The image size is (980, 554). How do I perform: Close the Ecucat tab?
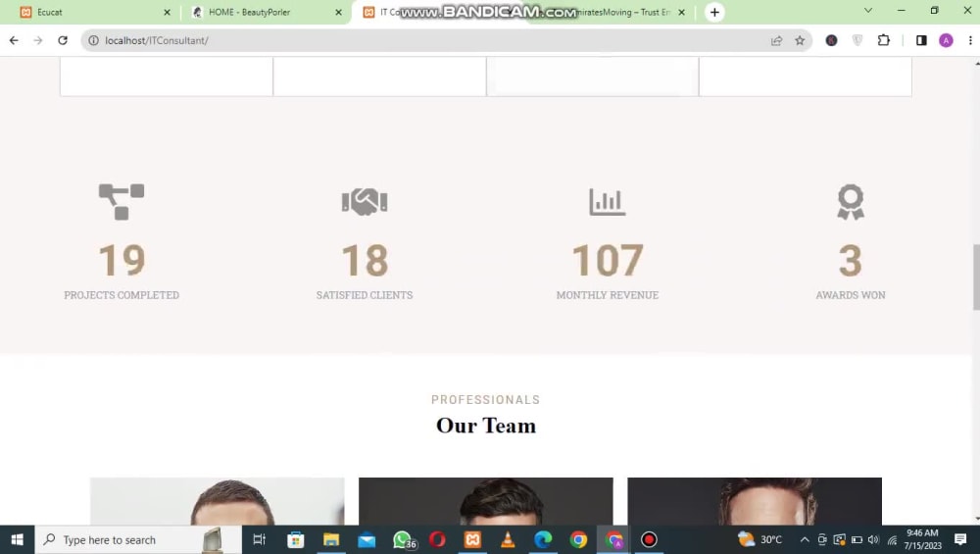click(167, 12)
